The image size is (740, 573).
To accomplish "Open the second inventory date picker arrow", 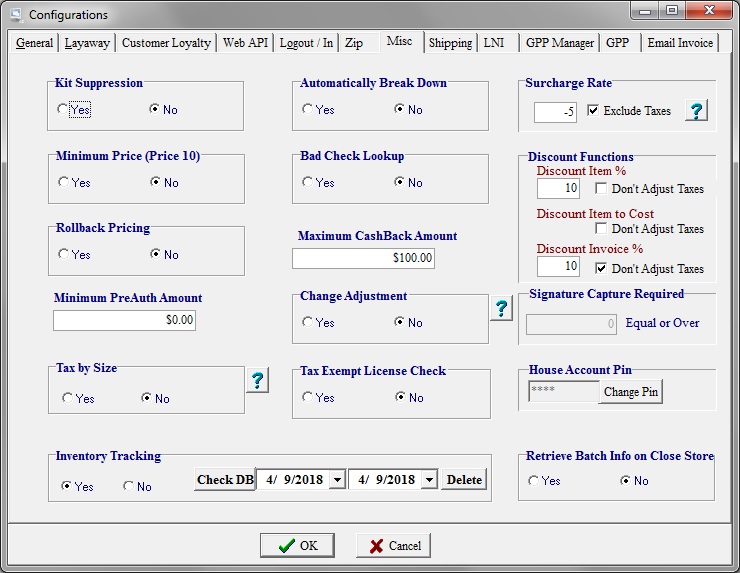I will (429, 480).
